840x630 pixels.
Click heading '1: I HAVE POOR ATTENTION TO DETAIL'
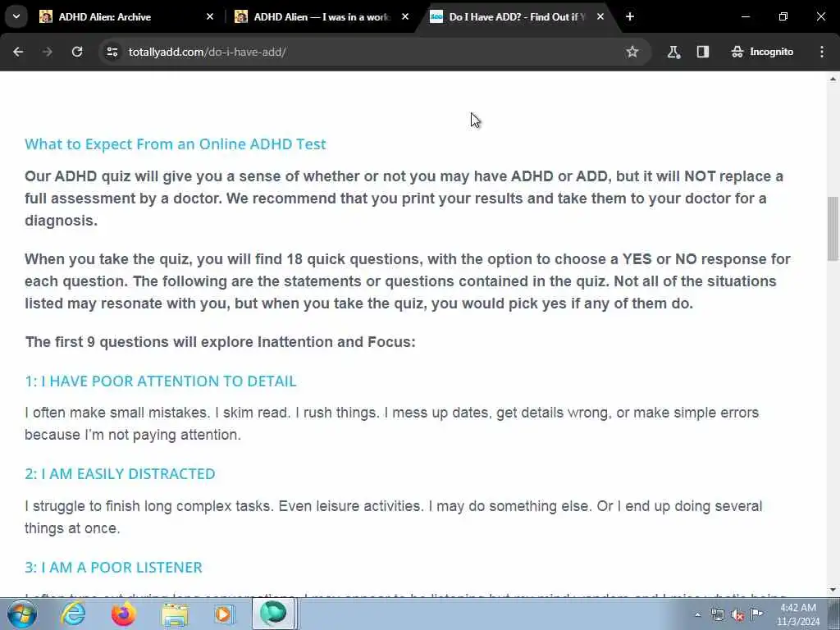160,381
